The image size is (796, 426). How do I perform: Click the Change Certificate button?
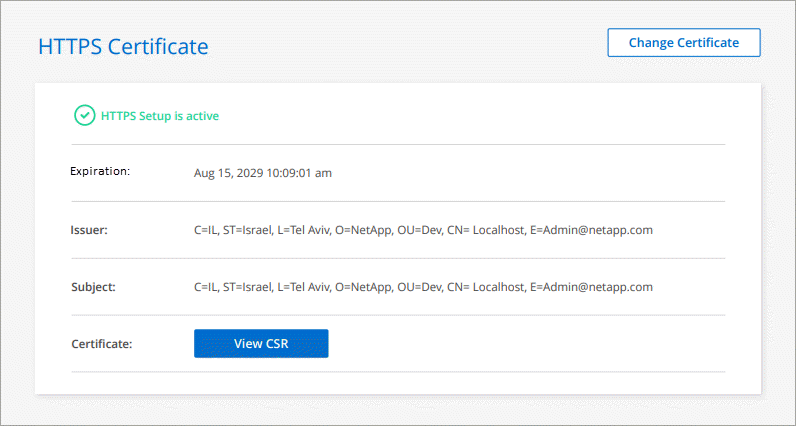[x=684, y=43]
